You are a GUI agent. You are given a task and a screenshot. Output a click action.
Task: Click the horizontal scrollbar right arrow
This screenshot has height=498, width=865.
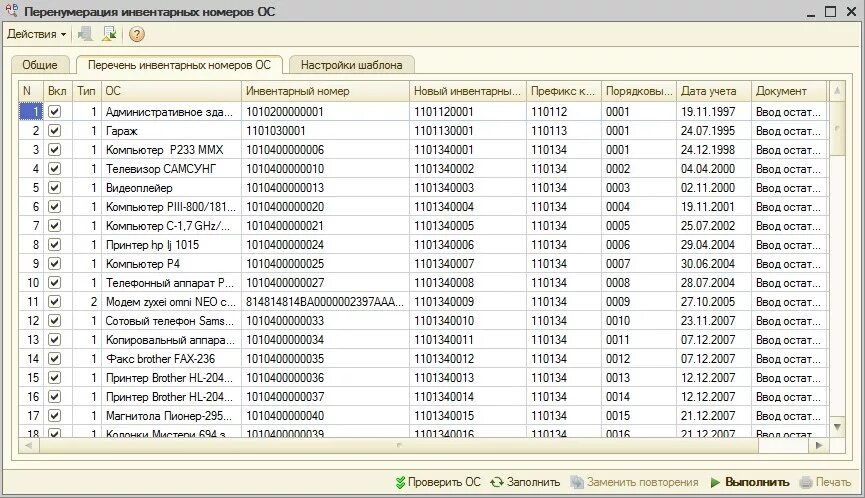[819, 445]
